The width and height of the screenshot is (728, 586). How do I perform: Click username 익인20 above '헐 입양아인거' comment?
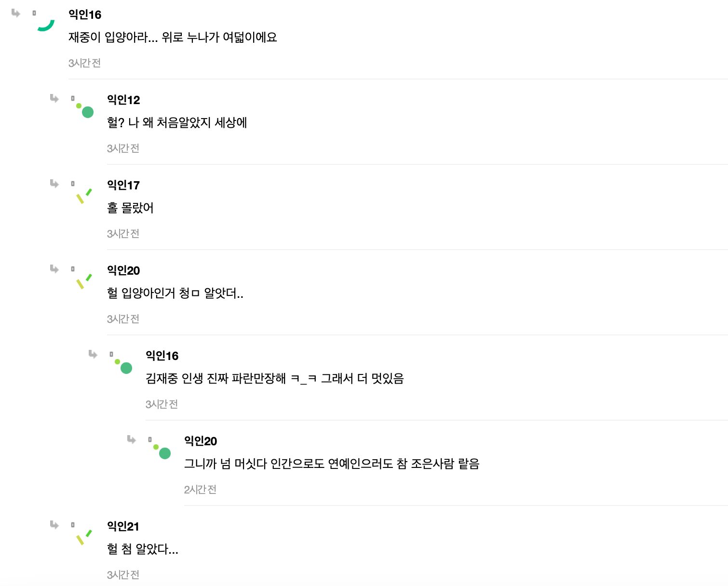pos(123,270)
